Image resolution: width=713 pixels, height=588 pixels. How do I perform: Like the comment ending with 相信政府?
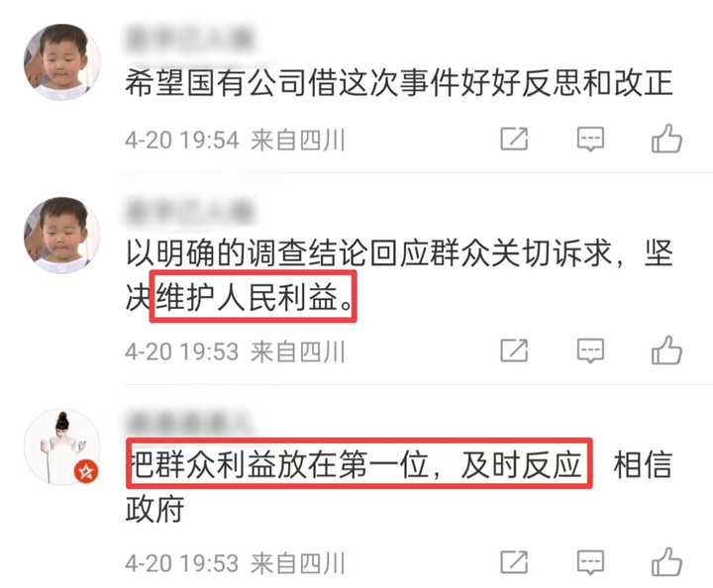[x=666, y=562]
